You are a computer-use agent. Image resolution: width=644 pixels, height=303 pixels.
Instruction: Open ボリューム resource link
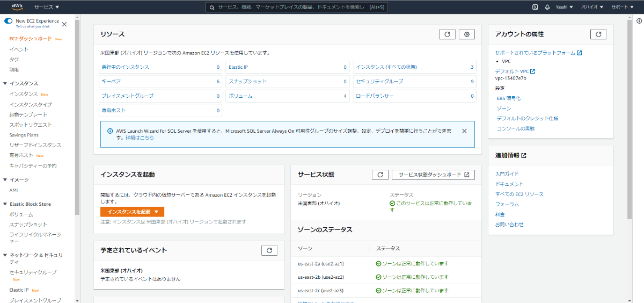[240, 96]
